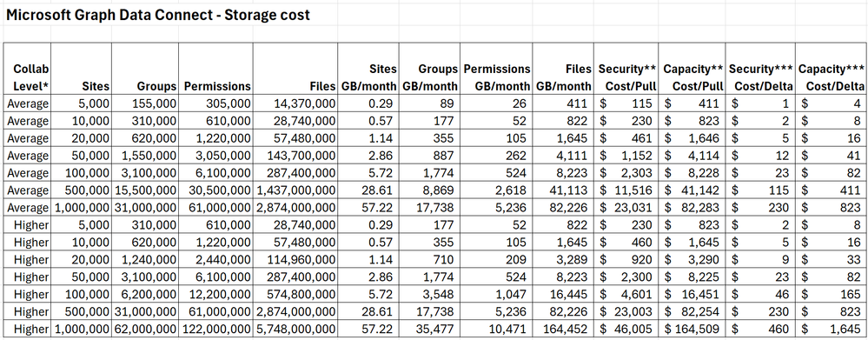This screenshot has width=868, height=340.
Task: Click Groups cell 6,200,000
Action: click(145, 295)
